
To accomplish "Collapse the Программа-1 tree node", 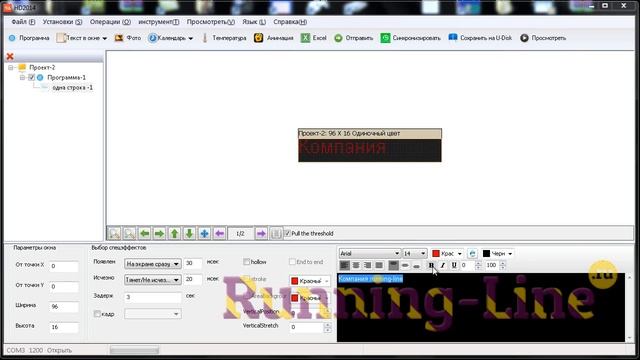I will pyautogui.click(x=22, y=78).
